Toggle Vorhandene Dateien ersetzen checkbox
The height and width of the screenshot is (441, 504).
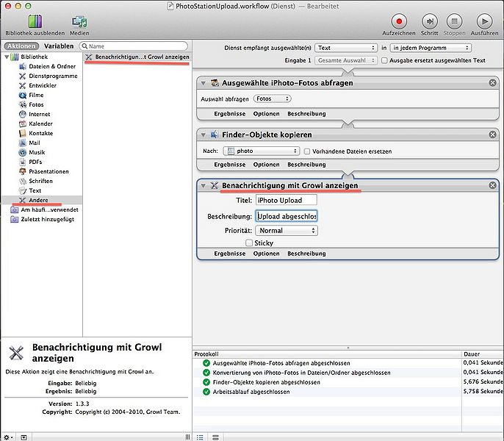click(x=307, y=151)
